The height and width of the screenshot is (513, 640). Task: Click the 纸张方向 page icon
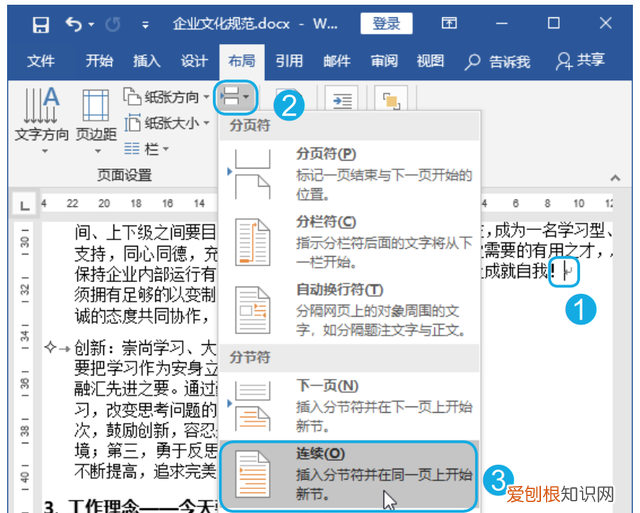point(132,96)
